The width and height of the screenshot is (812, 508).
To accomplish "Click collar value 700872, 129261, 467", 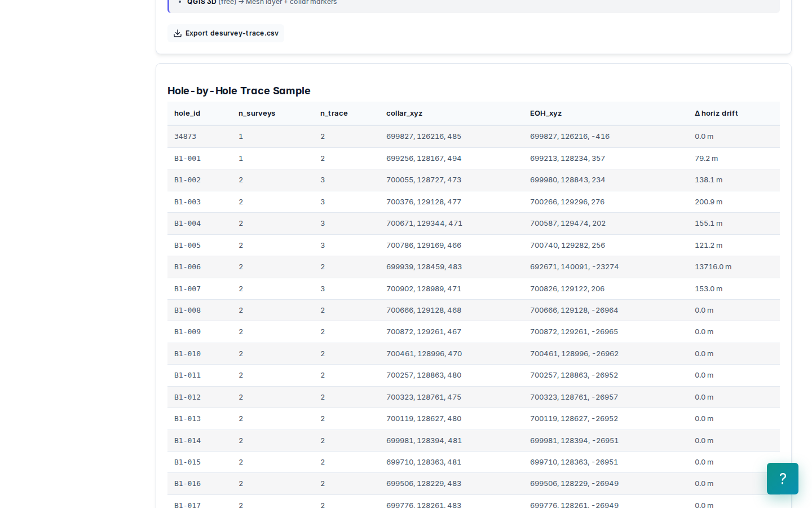I will pyautogui.click(x=423, y=332).
